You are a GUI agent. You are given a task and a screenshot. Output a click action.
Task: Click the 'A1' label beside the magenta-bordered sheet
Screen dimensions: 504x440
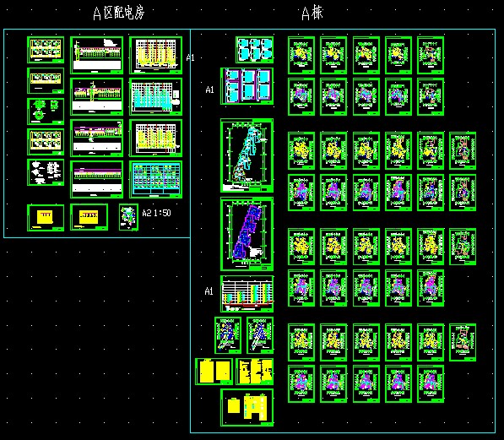(209, 90)
